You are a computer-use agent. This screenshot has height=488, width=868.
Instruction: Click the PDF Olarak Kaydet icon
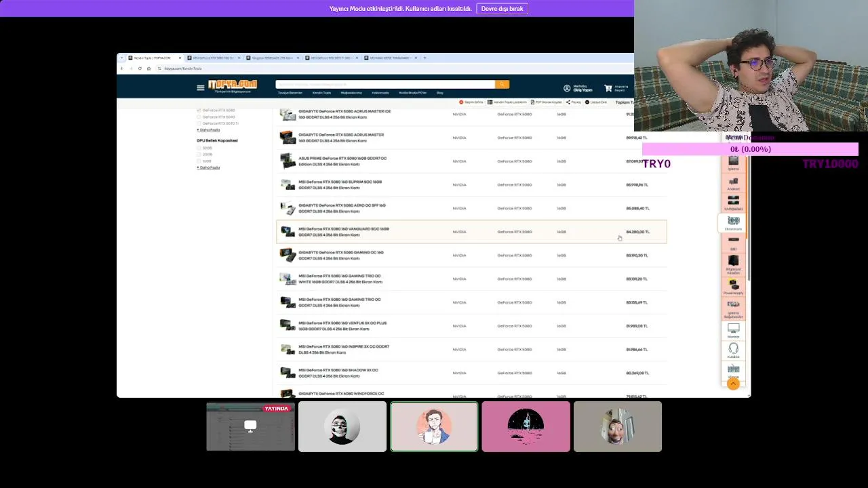[x=533, y=102]
